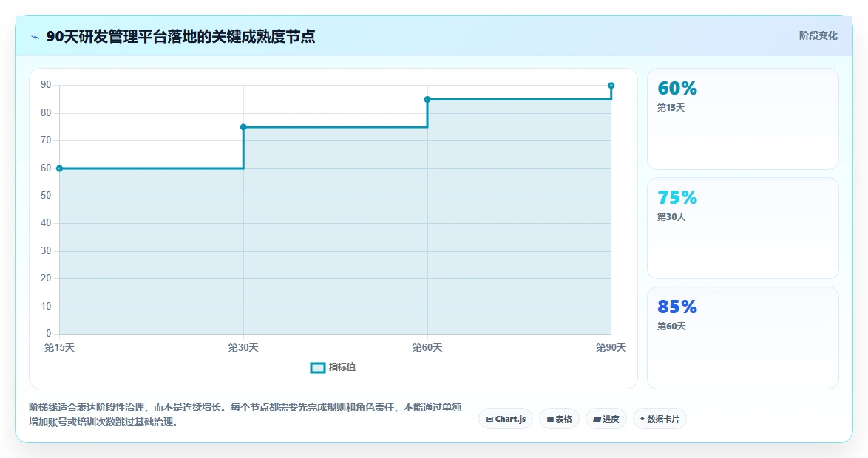Select the 数据卡片 tag chip

[660, 419]
